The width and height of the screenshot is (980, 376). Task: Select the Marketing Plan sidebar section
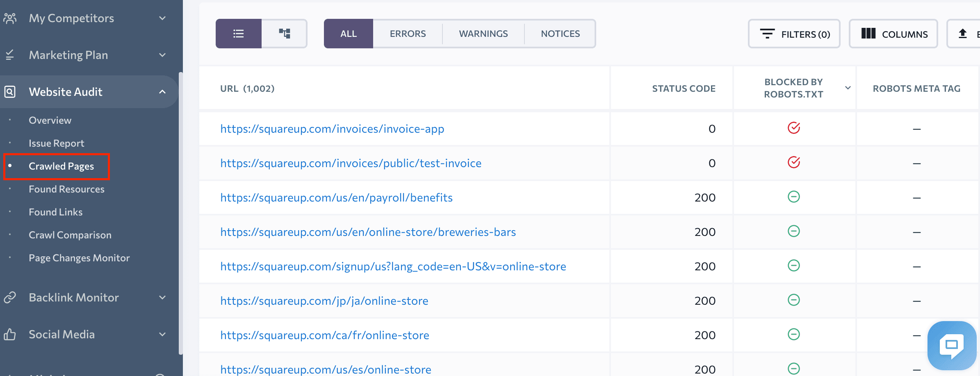click(x=89, y=55)
